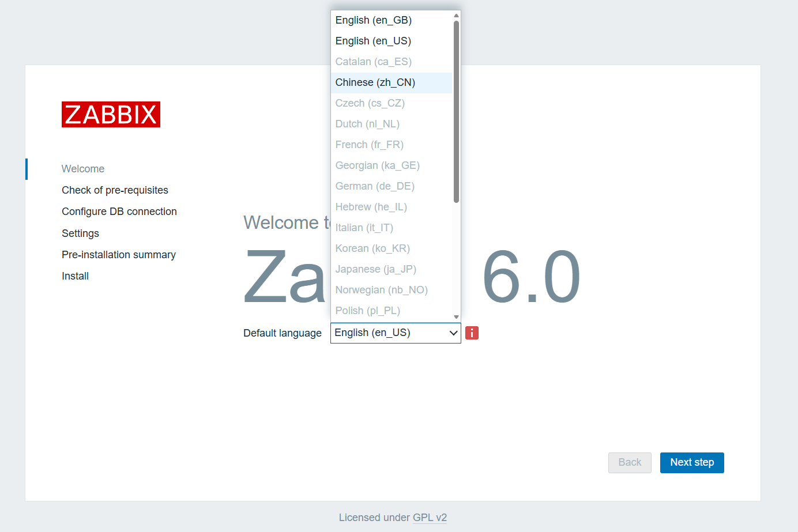
Task: Click the Install step in sidebar
Action: point(75,276)
